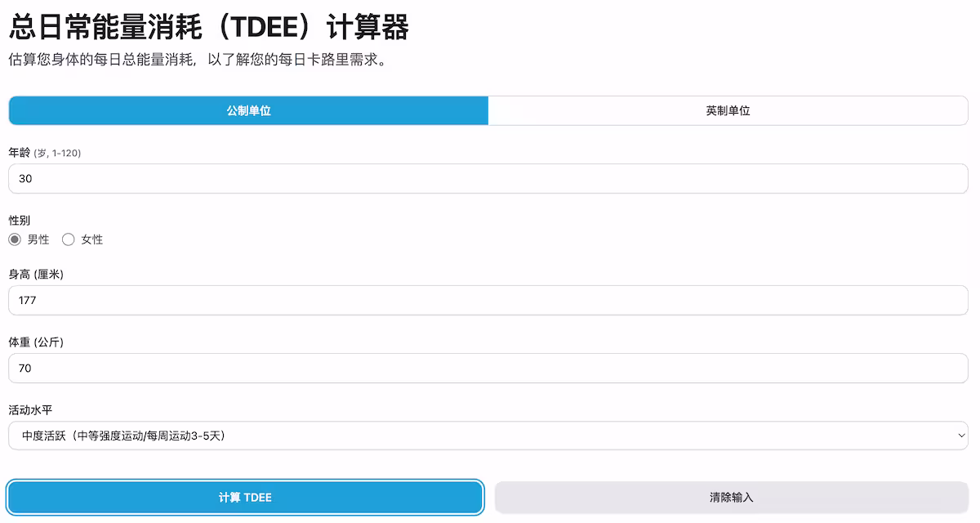Screen dimensions: 980x523
Task: Focus the height field showing 177
Action: pos(488,300)
